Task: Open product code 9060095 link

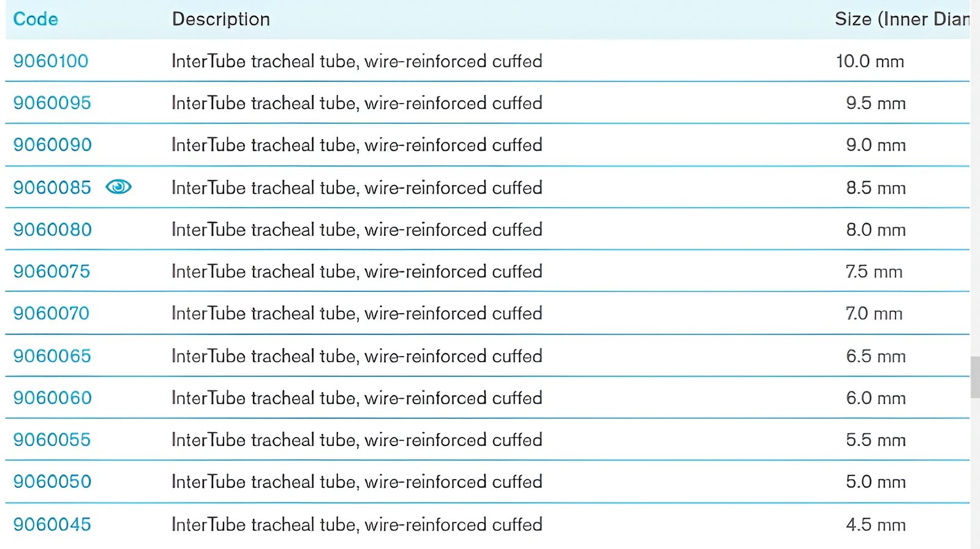Action: click(52, 103)
